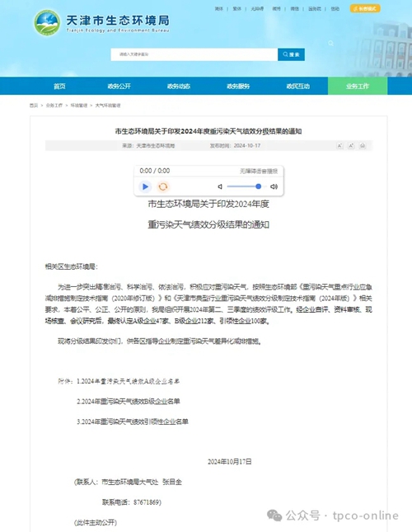Click the bold article title heading

tap(208, 131)
